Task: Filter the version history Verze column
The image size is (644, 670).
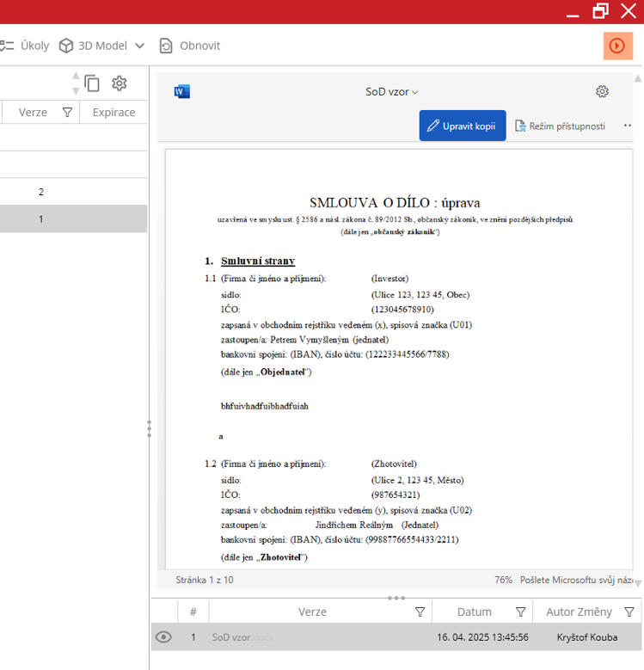Action: [420, 612]
